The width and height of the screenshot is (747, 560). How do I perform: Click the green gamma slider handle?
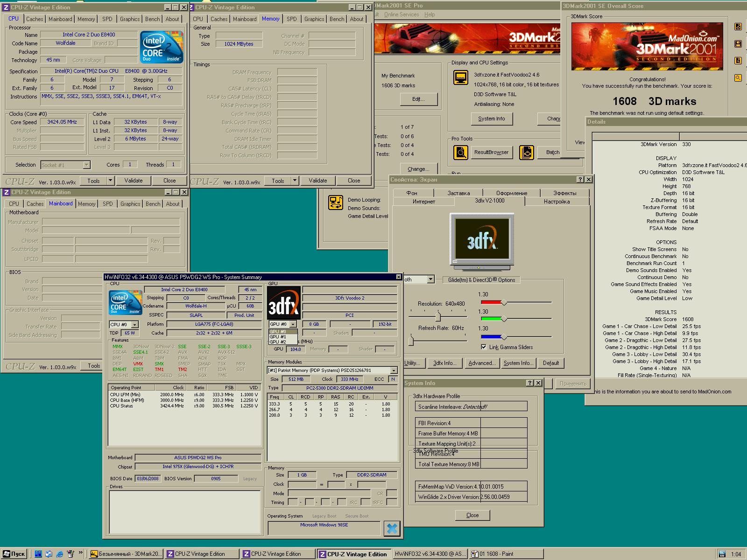504,319
